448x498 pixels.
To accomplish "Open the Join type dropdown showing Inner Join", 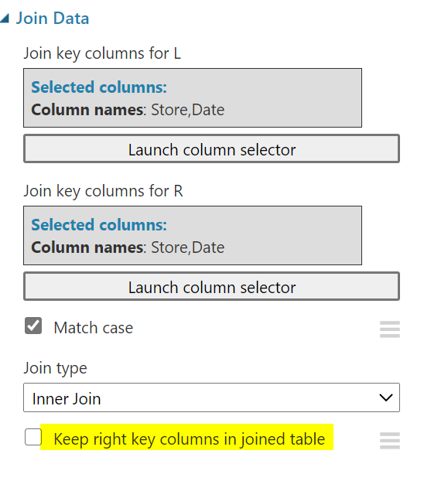I will click(x=211, y=397).
